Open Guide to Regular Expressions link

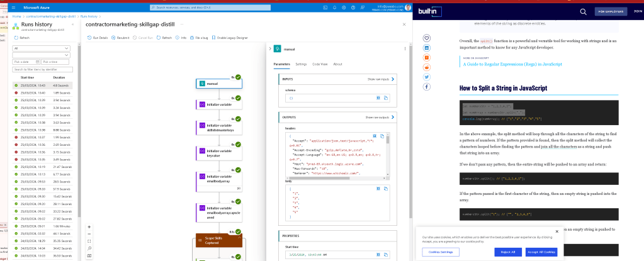512,64
